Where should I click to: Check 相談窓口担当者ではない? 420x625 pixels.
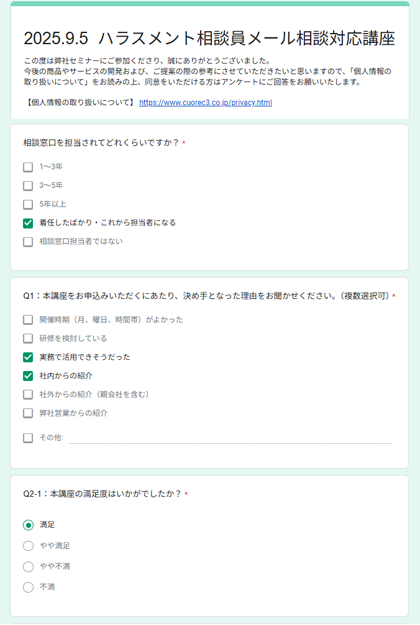(28, 242)
